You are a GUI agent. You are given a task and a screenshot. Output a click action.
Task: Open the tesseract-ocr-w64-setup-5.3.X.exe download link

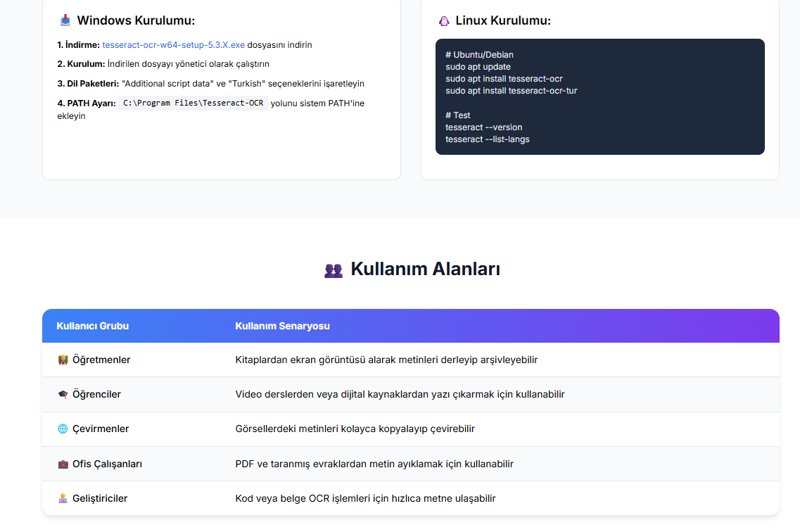point(173,45)
